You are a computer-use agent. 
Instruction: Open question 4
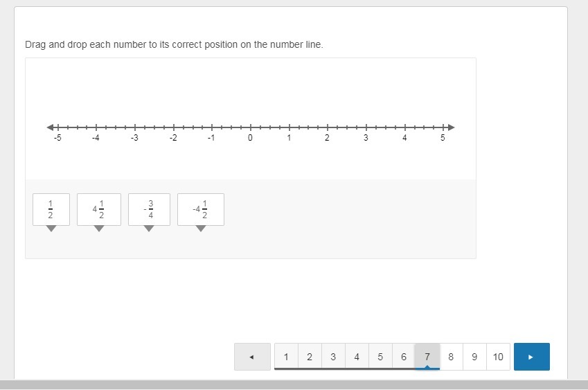[x=357, y=357]
